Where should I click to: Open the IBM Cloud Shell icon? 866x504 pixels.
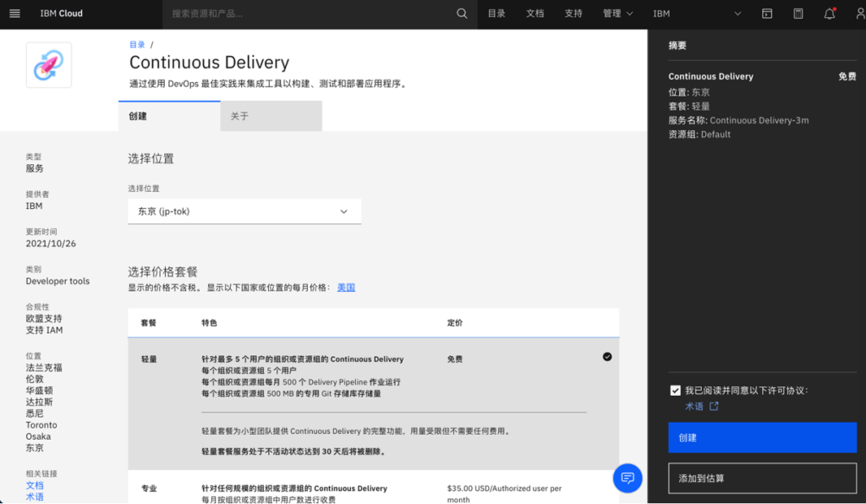click(x=767, y=14)
